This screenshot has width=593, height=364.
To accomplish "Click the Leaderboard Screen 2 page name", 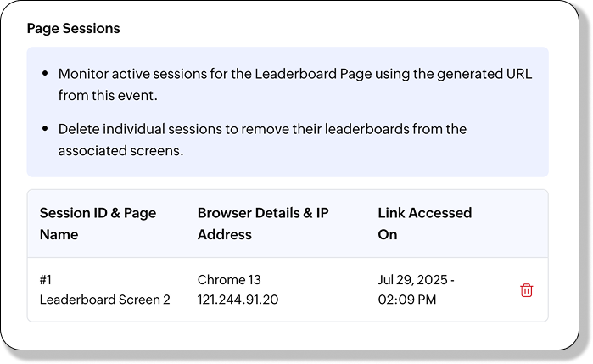I will 104,300.
